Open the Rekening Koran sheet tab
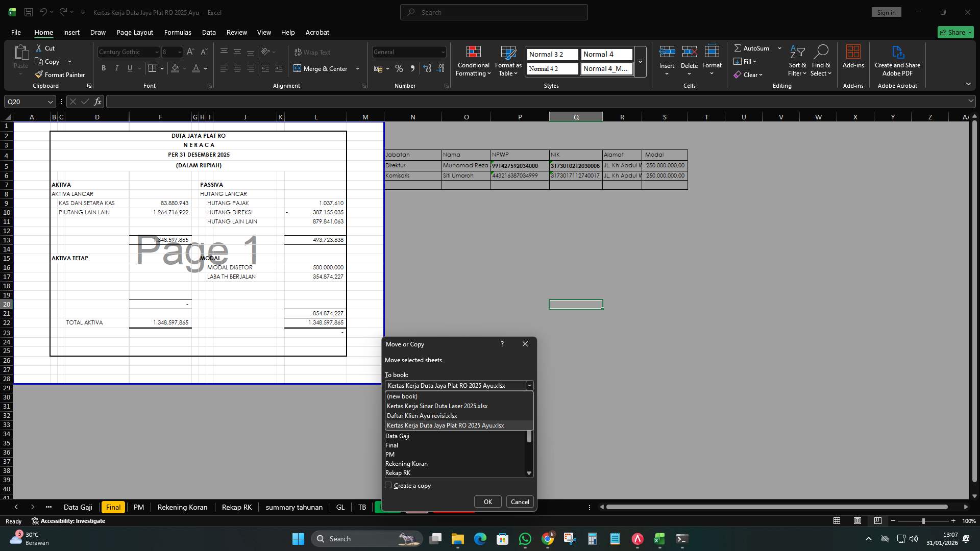This screenshot has height=551, width=980. pyautogui.click(x=182, y=507)
